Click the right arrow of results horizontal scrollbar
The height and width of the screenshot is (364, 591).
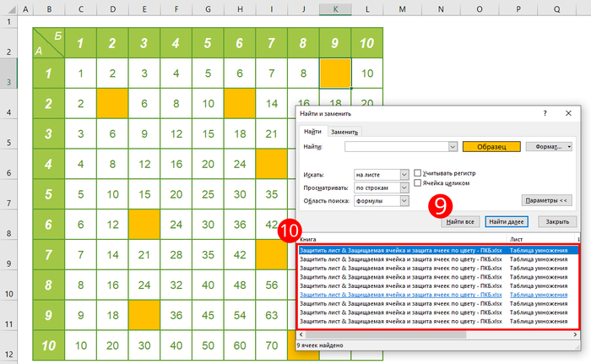coord(575,334)
